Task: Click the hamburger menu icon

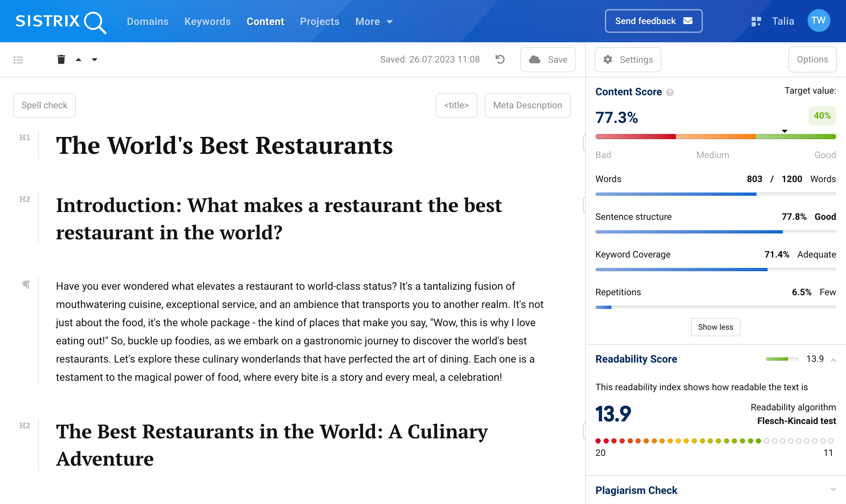Action: click(19, 60)
